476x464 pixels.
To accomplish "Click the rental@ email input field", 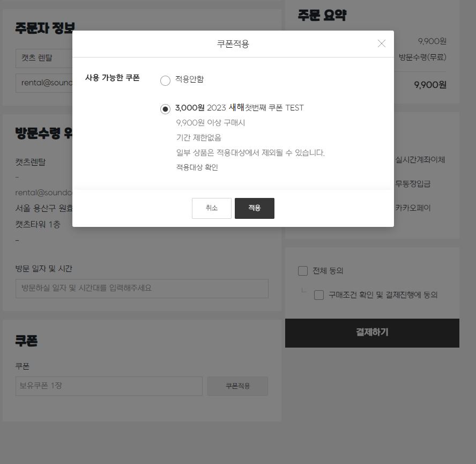I will (44, 83).
